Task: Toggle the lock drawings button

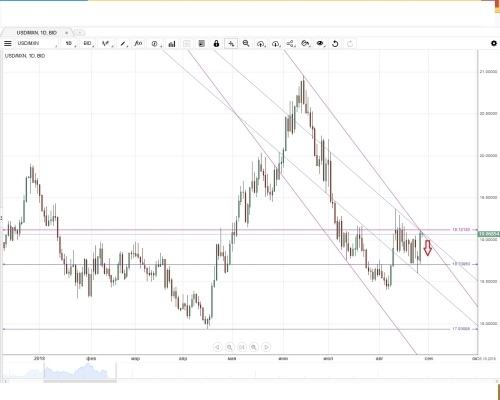Action: (216, 44)
